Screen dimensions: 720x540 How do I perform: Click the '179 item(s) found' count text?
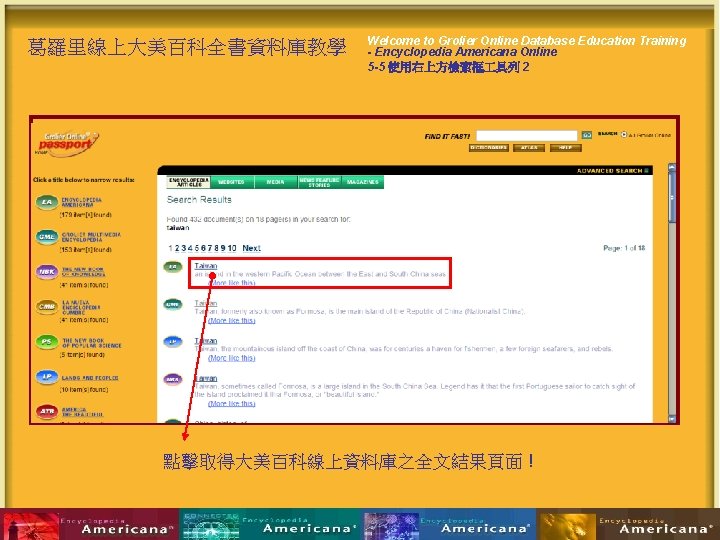point(85,214)
